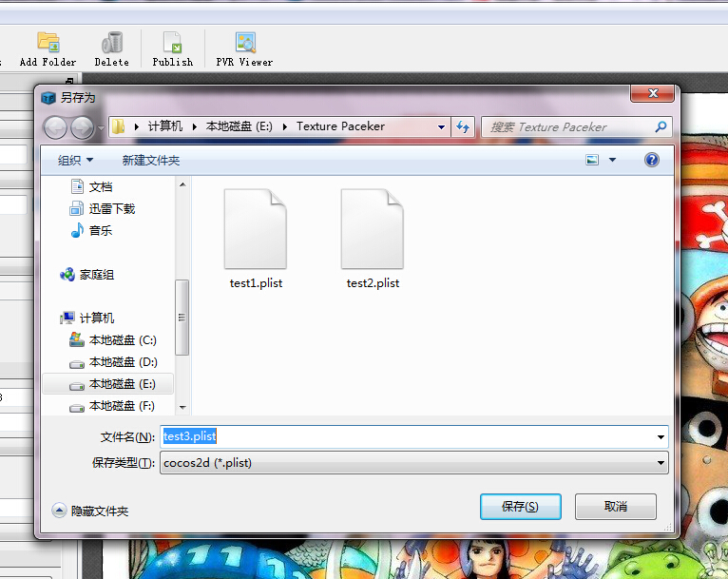Click the change view icon
The image size is (728, 579).
[x=592, y=160]
